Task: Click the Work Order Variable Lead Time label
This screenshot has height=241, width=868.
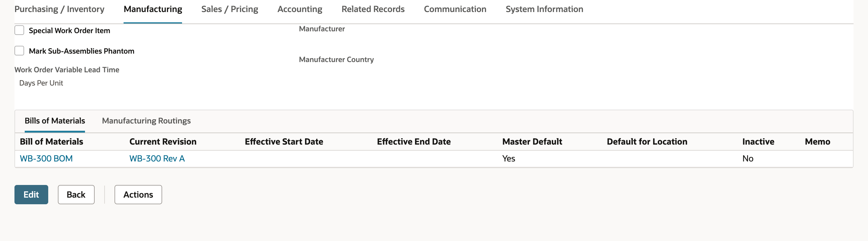Action: pos(67,70)
